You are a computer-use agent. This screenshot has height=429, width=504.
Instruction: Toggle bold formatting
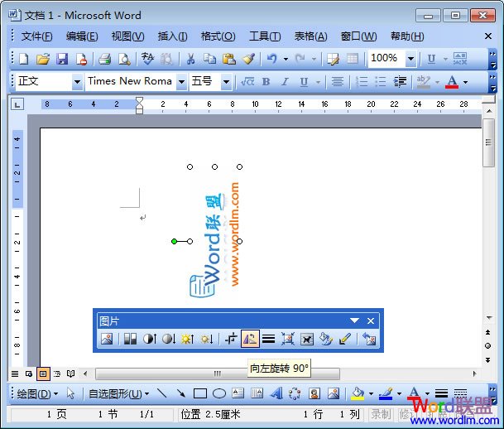pos(266,82)
